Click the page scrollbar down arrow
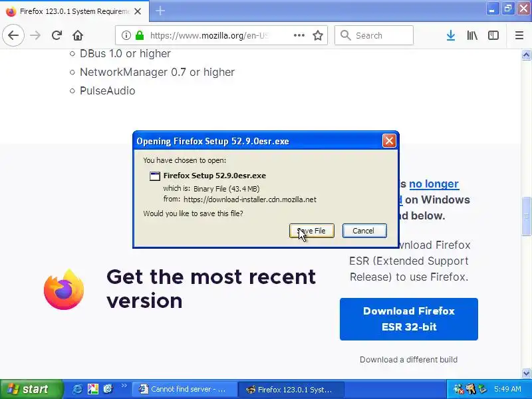 tap(526, 374)
